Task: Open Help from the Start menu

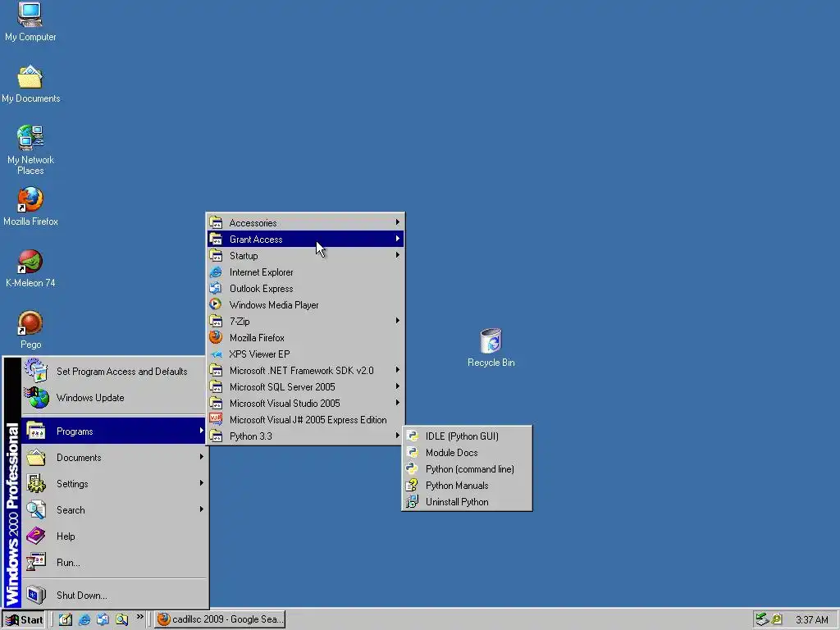Action: tap(114, 536)
